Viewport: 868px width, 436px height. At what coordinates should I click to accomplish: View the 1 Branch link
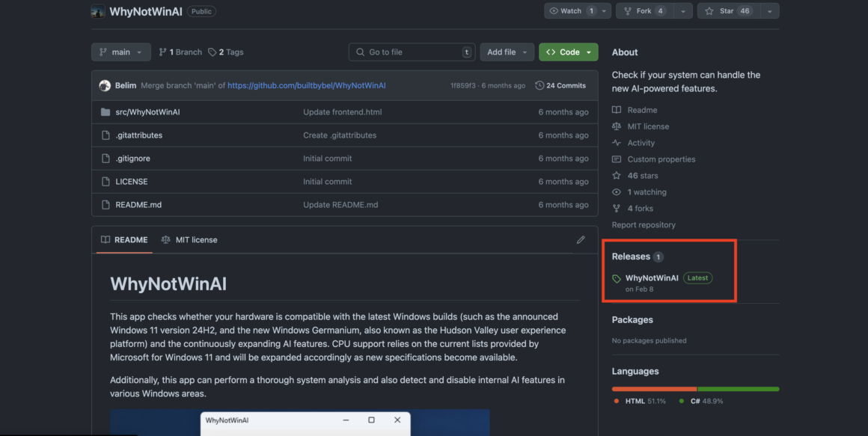click(x=180, y=52)
